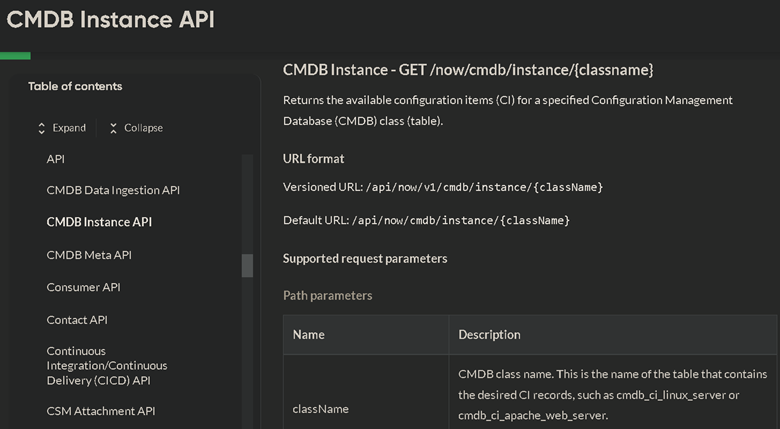The height and width of the screenshot is (429, 780).
Task: Click the Table of contents heading
Action: 75,86
